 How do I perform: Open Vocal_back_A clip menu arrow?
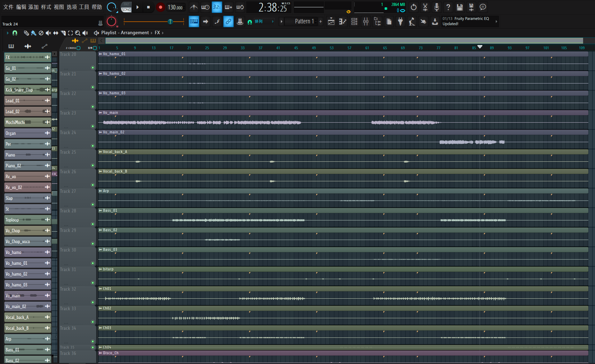(101, 152)
